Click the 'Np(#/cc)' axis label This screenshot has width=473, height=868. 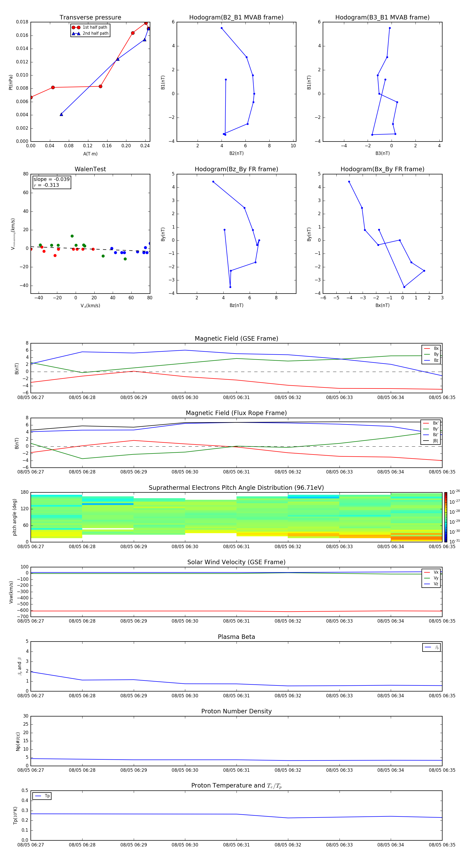pyautogui.click(x=18, y=741)
